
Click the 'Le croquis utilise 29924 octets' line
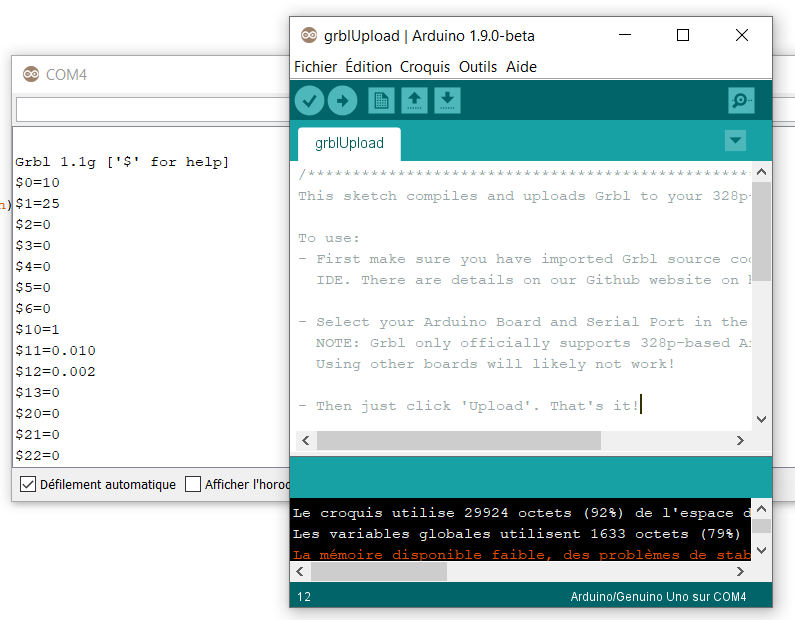point(522,513)
